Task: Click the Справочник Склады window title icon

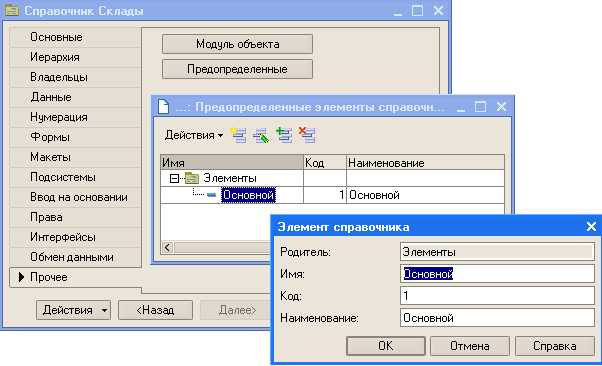Action: [12, 10]
